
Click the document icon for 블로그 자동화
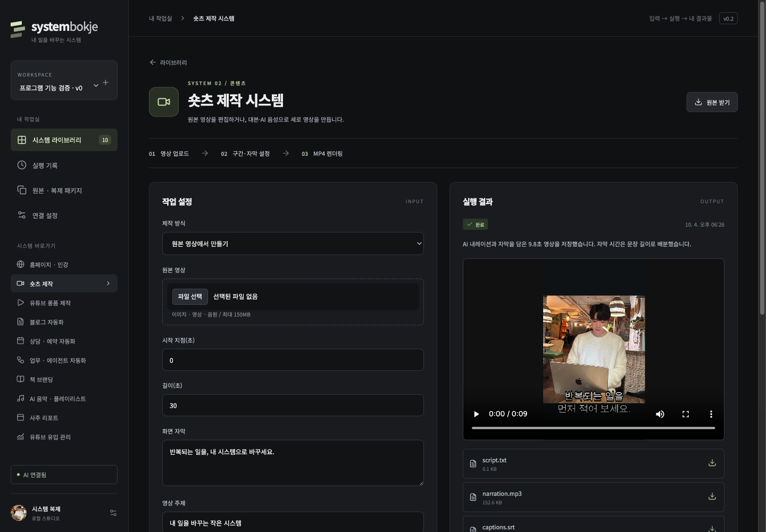[x=21, y=322]
